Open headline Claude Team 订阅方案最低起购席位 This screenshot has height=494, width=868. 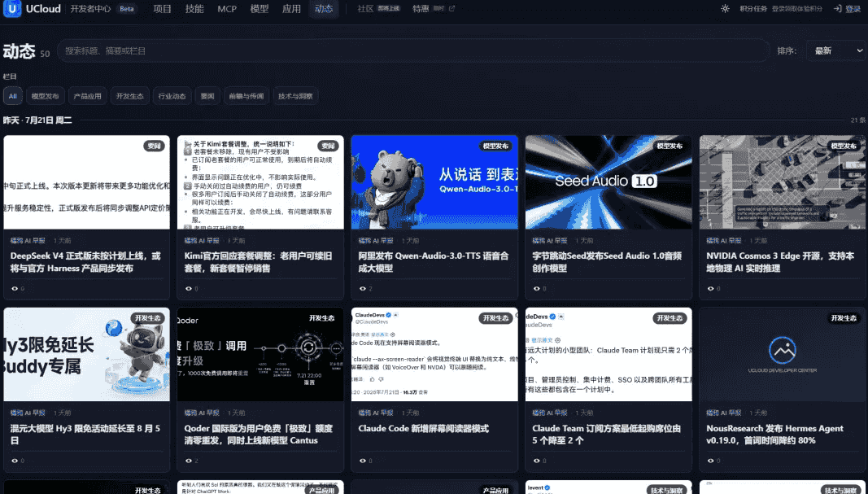[x=607, y=435]
